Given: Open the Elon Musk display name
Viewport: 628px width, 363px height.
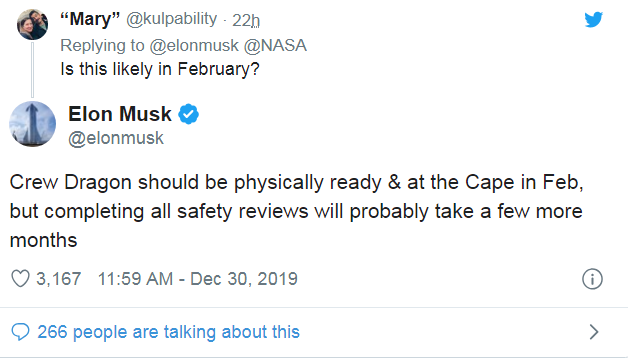Looking at the screenshot, I should point(120,114).
